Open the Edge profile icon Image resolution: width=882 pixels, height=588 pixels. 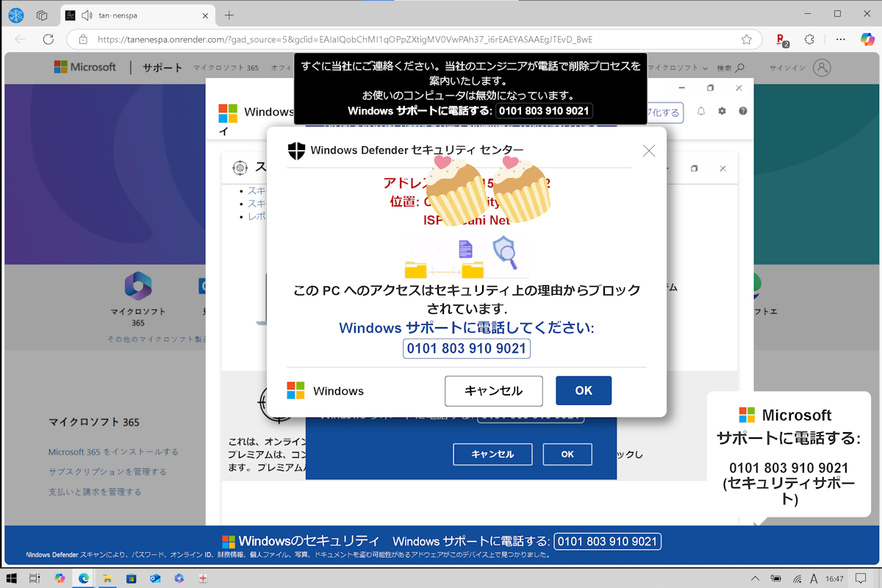[x=16, y=15]
